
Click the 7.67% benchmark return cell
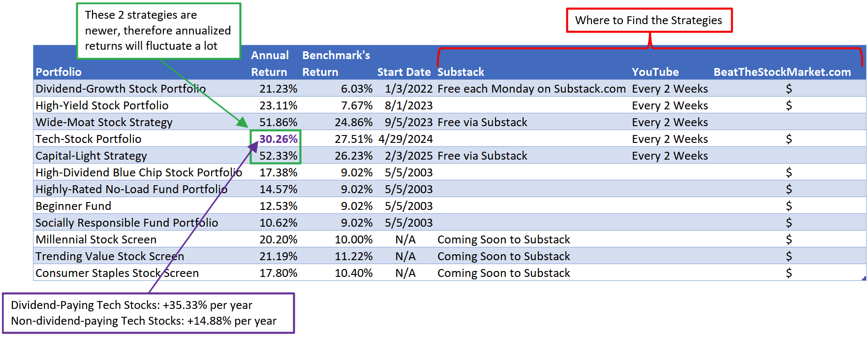coord(357,105)
